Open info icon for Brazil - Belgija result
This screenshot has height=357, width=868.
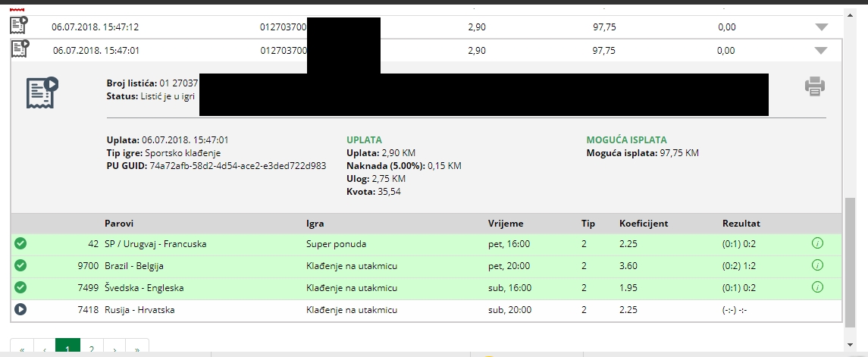[x=817, y=265]
